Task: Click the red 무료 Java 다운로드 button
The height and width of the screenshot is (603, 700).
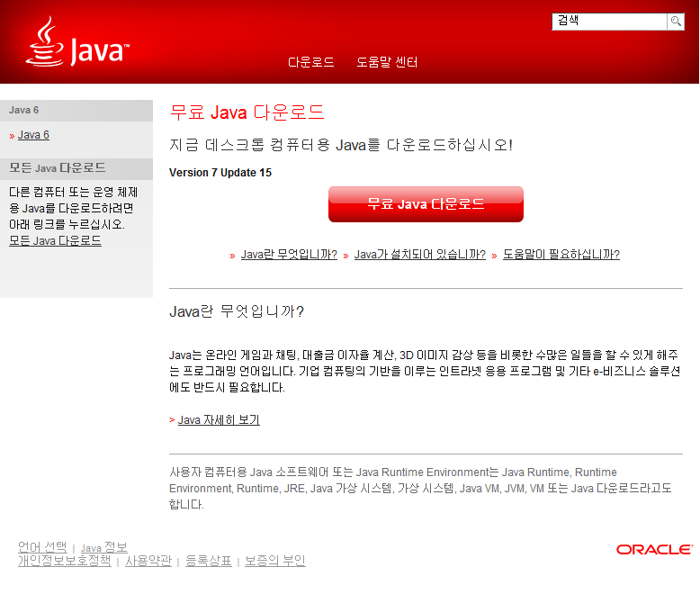Action: [x=426, y=204]
